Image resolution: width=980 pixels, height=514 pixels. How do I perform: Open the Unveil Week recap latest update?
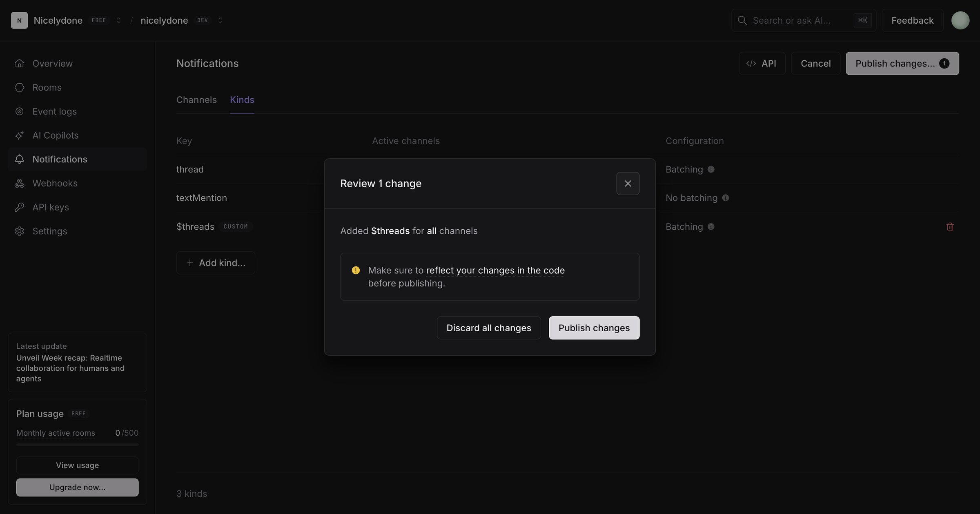(77, 363)
